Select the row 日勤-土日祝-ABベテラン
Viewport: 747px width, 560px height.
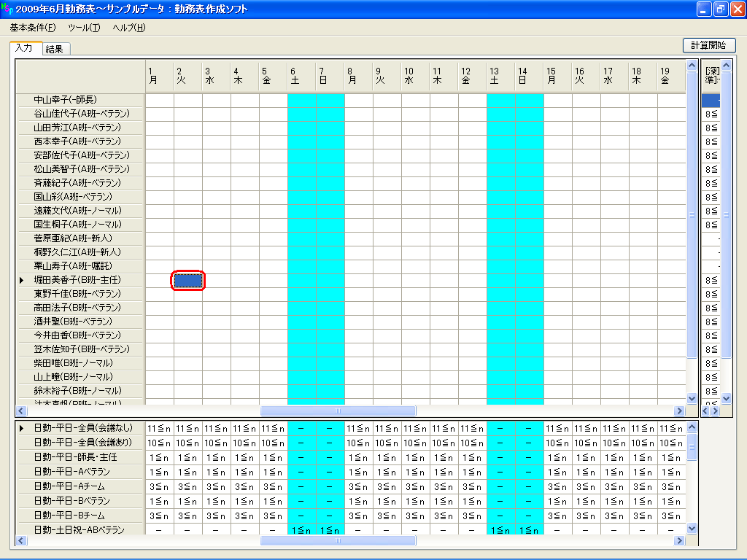pyautogui.click(x=80, y=529)
